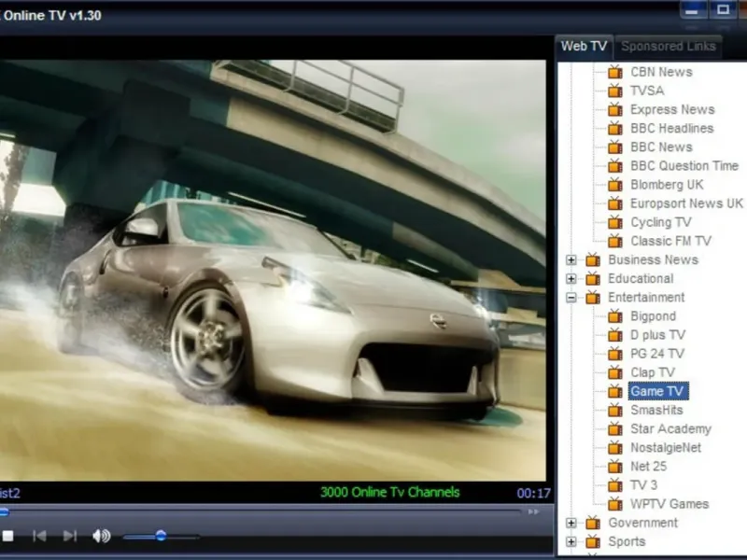
Task: Stop playback with the stop button
Action: 7,536
